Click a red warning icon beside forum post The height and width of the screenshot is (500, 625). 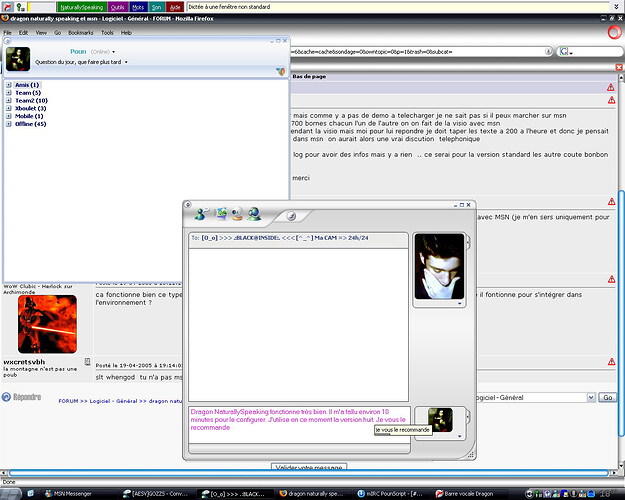tap(611, 87)
